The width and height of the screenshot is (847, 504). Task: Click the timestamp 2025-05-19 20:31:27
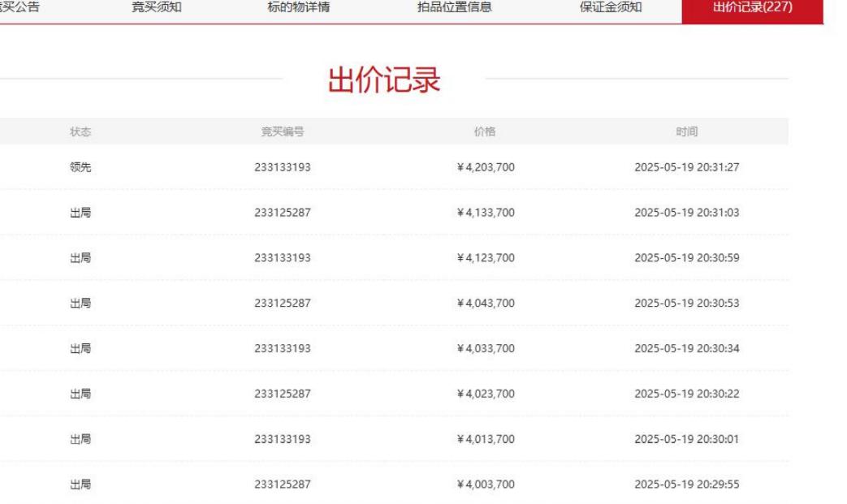(686, 167)
